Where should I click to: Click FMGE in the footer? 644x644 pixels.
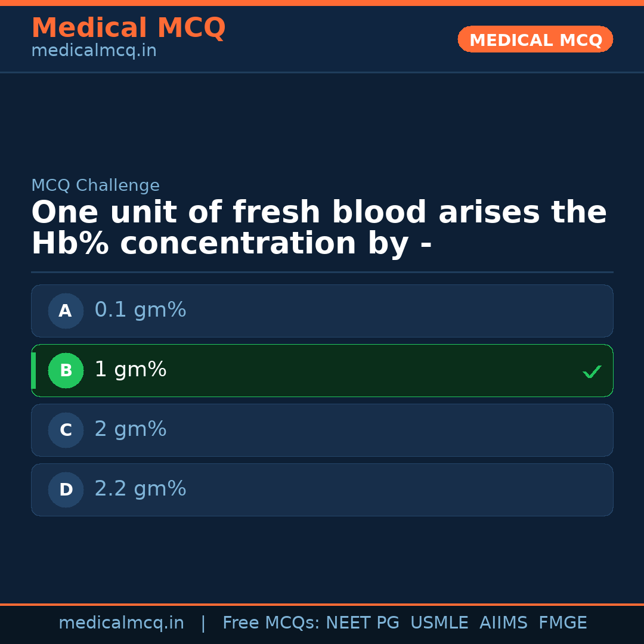[562, 623]
